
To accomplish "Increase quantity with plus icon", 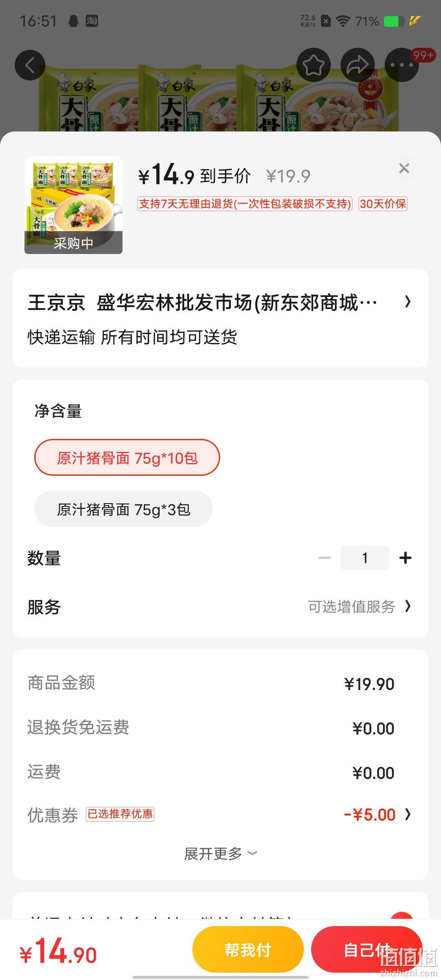I will (405, 558).
